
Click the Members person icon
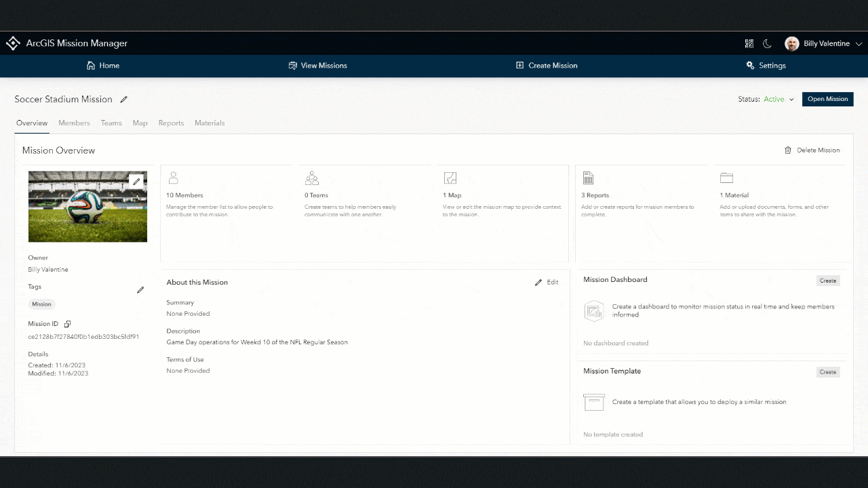point(174,178)
